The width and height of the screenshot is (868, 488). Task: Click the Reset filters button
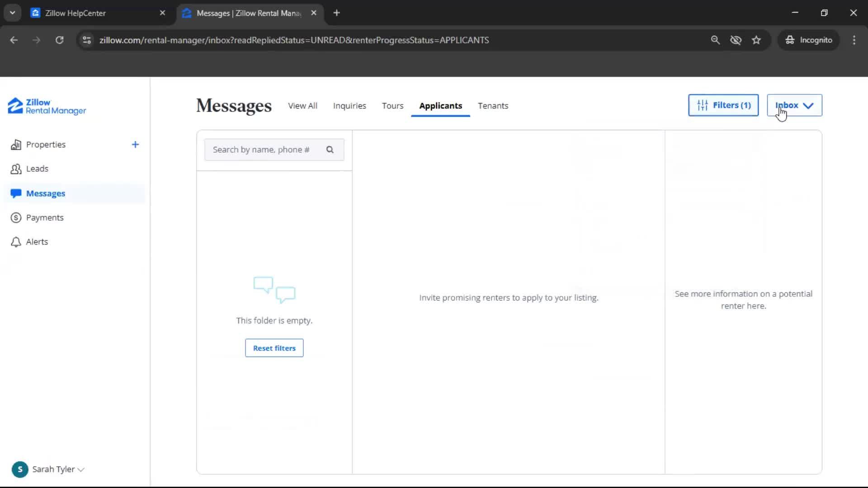click(274, 347)
